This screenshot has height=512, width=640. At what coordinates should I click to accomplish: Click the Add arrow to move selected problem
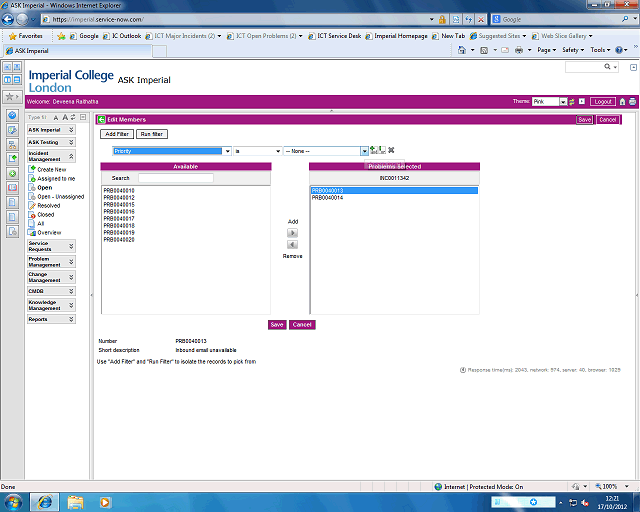tap(292, 232)
